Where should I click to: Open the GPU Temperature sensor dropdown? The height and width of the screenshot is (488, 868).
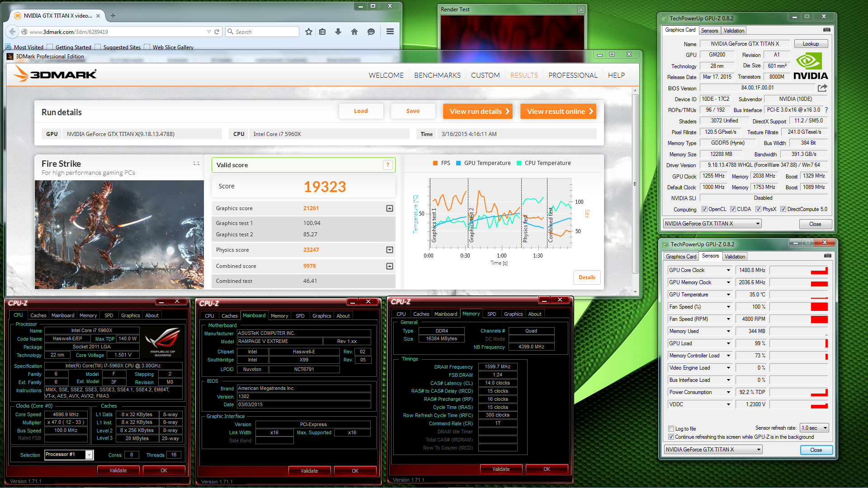tap(728, 295)
